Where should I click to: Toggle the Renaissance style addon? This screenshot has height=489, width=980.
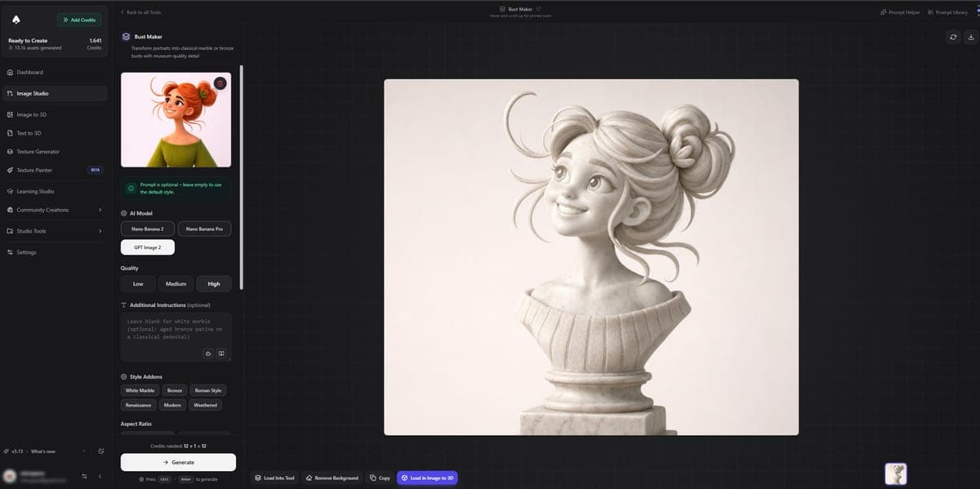[x=139, y=405]
